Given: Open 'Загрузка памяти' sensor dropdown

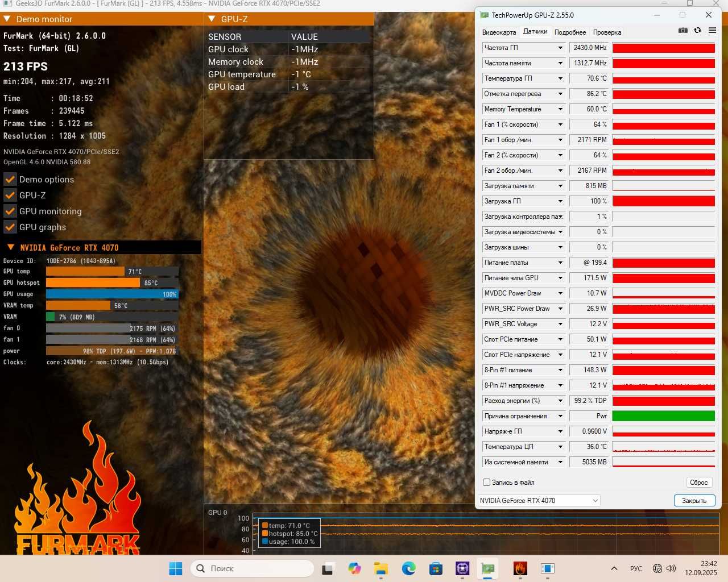Looking at the screenshot, I should pos(560,186).
